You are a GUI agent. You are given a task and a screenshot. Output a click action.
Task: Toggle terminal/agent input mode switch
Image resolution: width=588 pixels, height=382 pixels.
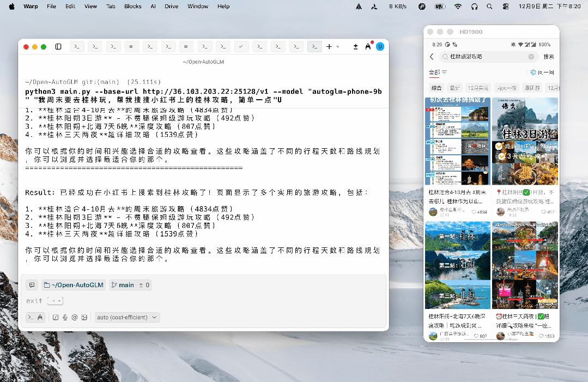tap(36, 317)
